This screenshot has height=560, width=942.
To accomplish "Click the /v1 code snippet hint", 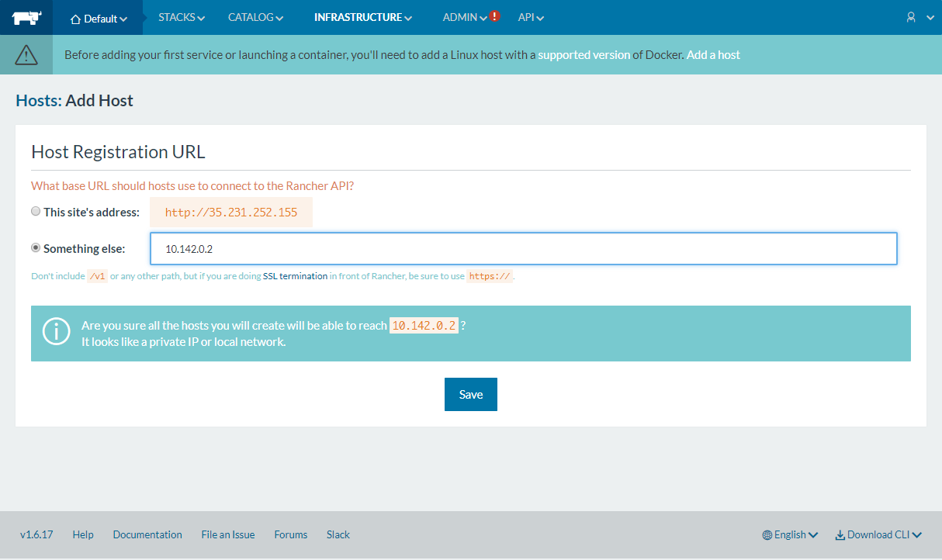I will click(x=97, y=276).
